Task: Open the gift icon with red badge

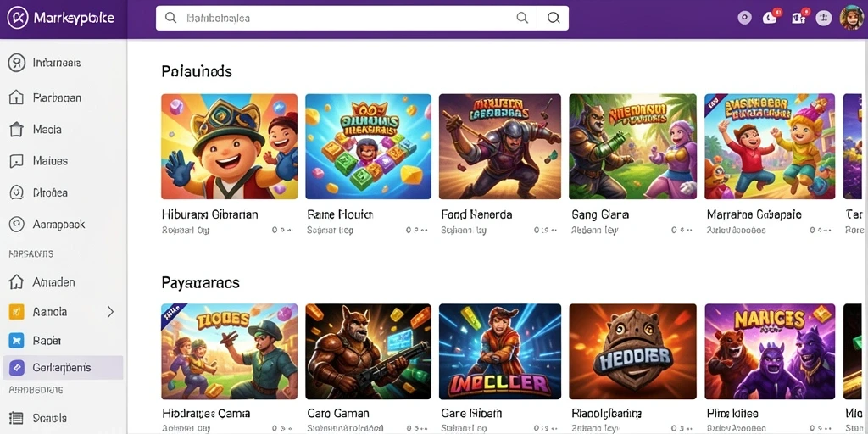Action: pyautogui.click(x=798, y=17)
